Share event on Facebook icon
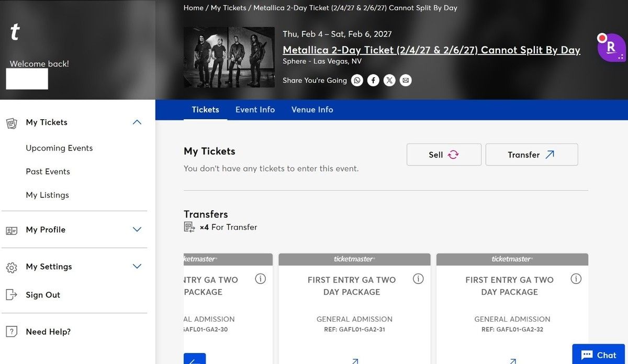 pyautogui.click(x=373, y=81)
